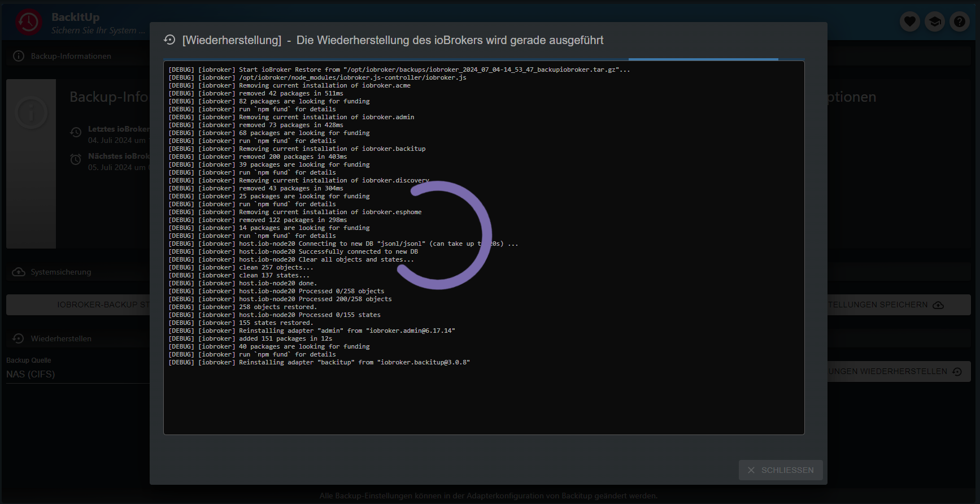Click the Einstellungen wiederherstellen button
The width and height of the screenshot is (980, 504).
[x=898, y=371]
